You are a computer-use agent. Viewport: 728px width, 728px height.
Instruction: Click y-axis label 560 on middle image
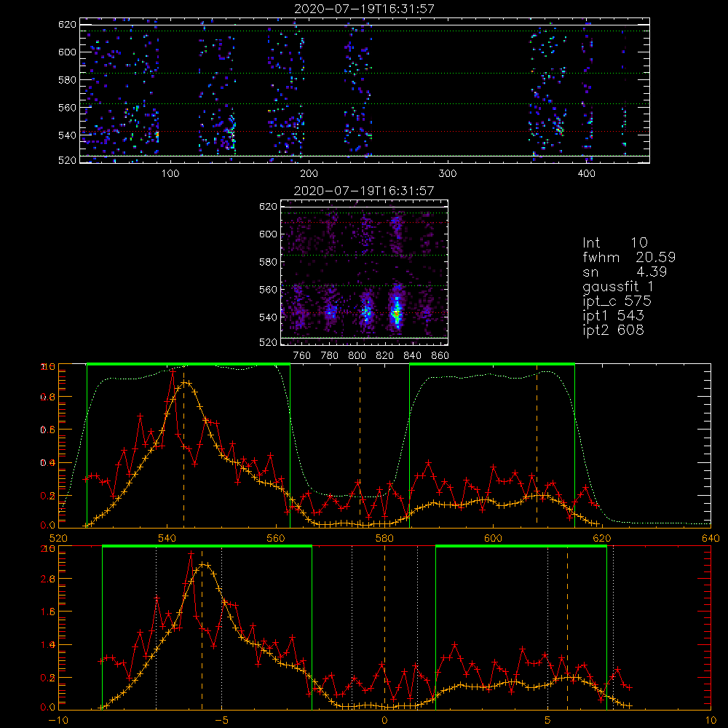tap(268, 290)
